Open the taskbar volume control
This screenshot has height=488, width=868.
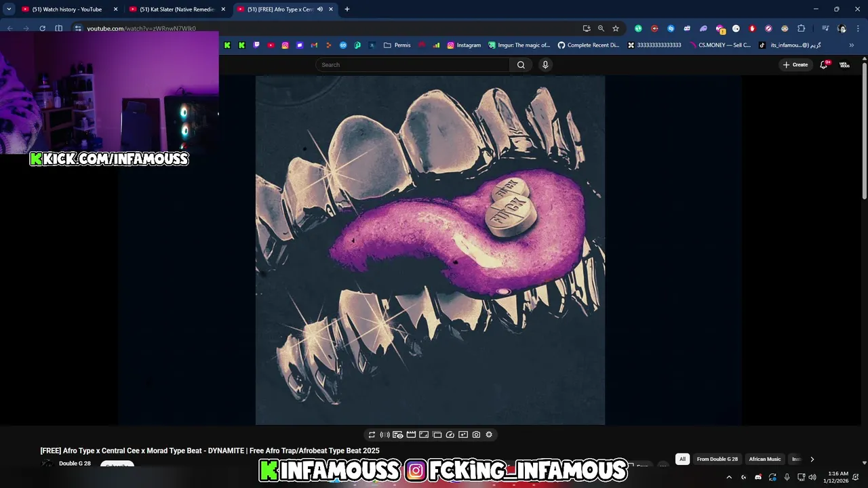tap(812, 477)
